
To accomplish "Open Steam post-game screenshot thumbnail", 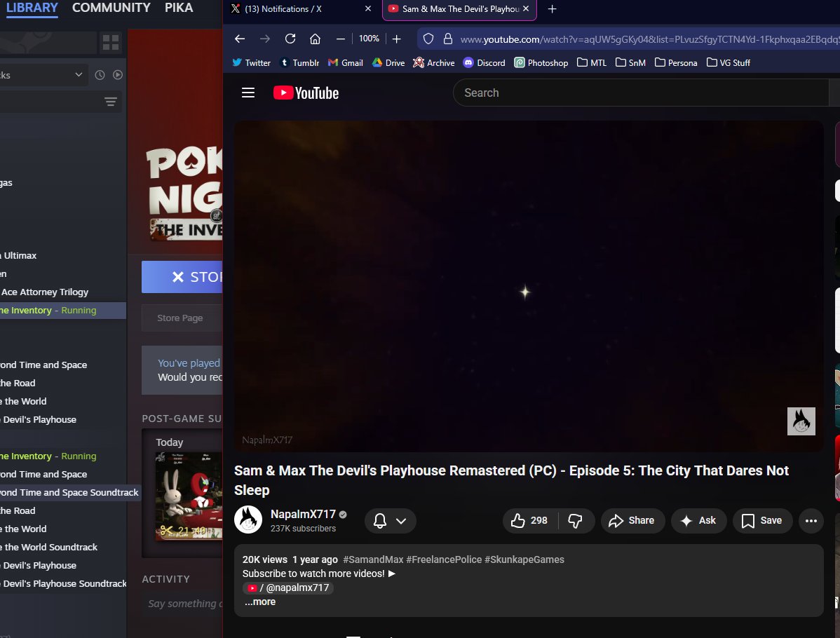I will (189, 496).
